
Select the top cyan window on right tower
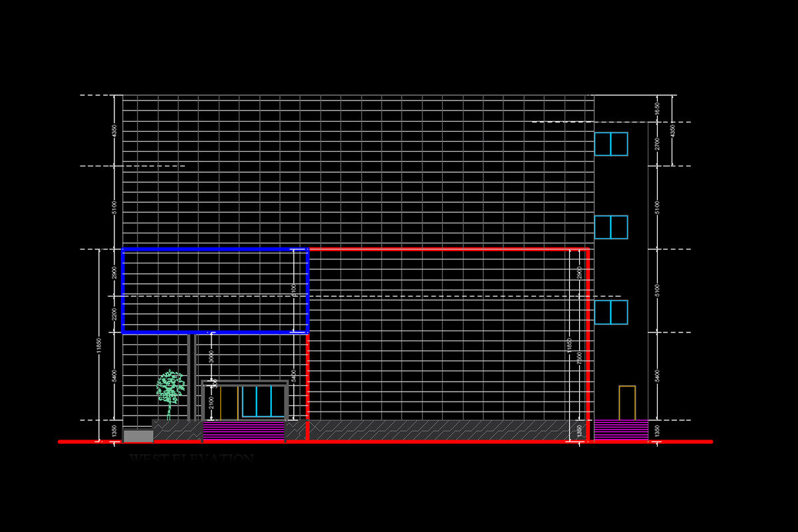tap(610, 144)
